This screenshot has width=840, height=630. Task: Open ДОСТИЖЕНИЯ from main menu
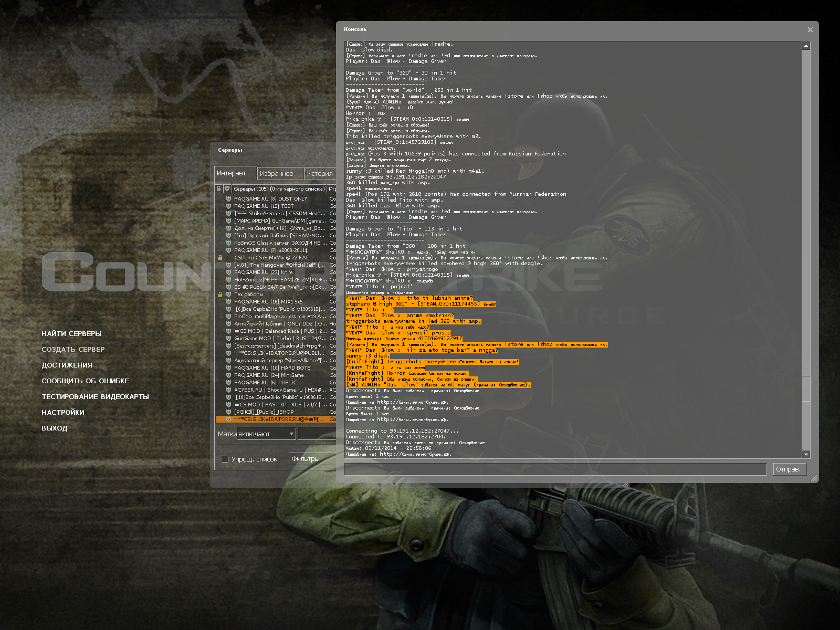(x=67, y=365)
